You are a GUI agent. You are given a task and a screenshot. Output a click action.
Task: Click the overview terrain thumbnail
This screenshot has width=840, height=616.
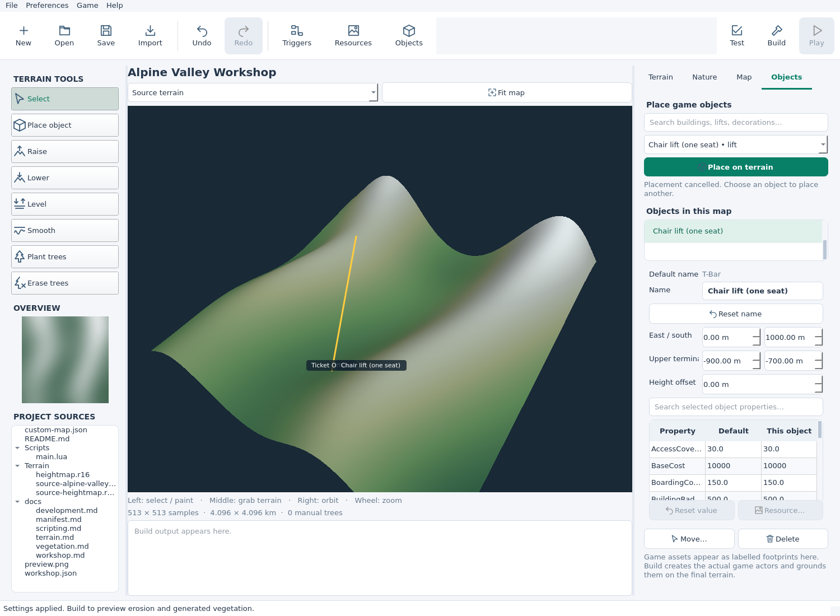tap(65, 360)
